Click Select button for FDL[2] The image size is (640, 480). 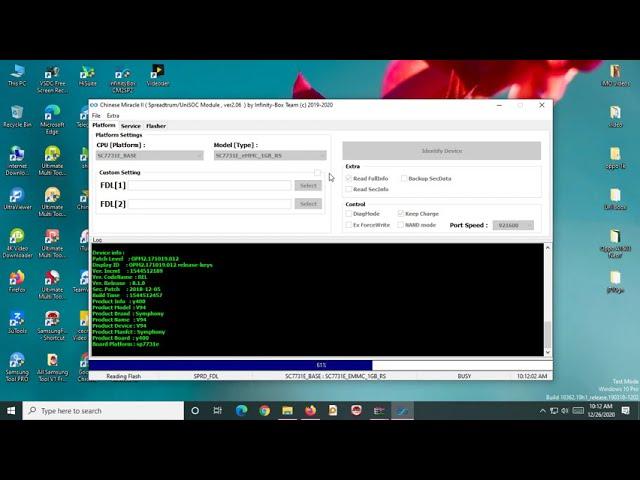[308, 204]
